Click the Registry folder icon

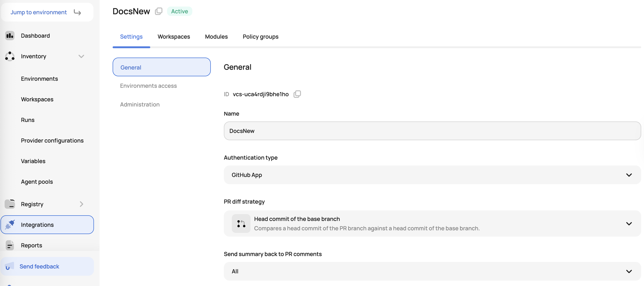pos(10,204)
